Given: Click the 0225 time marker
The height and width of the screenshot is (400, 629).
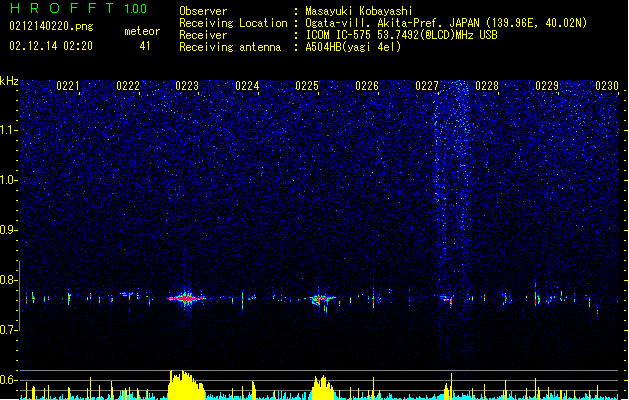Looking at the screenshot, I should pyautogui.click(x=307, y=86).
